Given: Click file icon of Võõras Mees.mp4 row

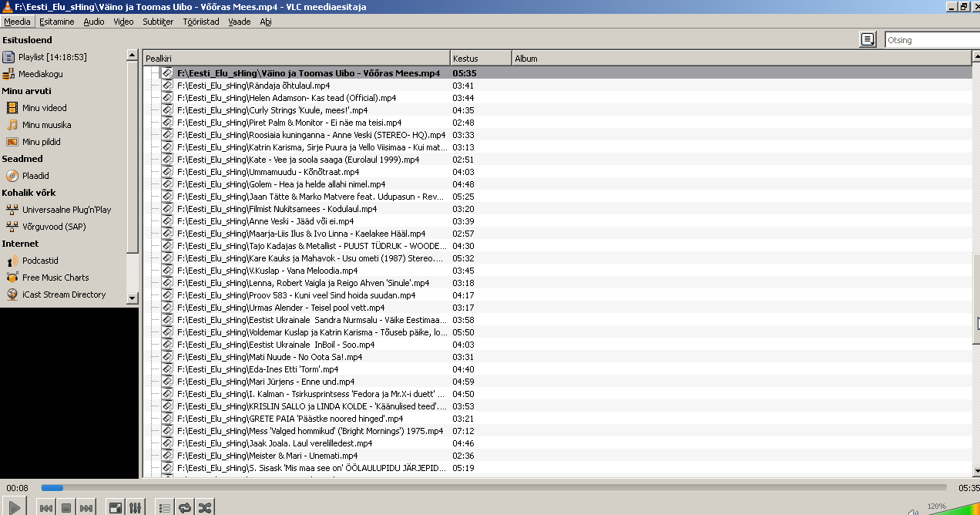Looking at the screenshot, I should pyautogui.click(x=167, y=73).
